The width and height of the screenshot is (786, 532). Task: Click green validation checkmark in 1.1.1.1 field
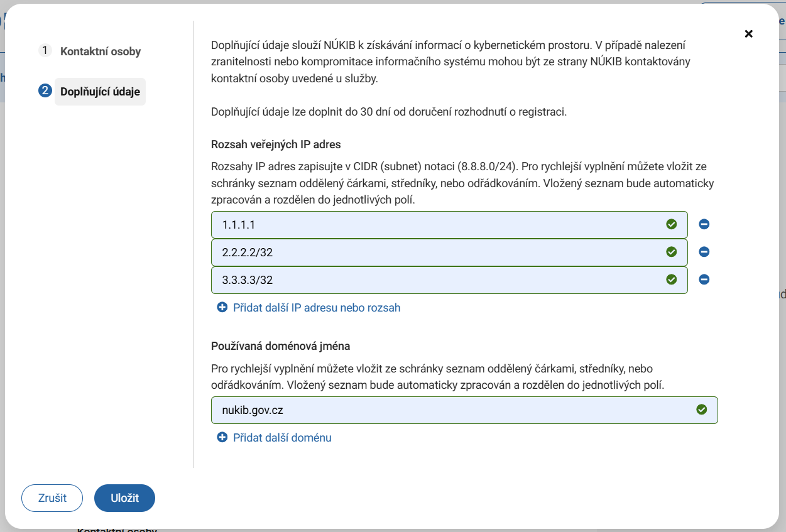click(x=671, y=224)
